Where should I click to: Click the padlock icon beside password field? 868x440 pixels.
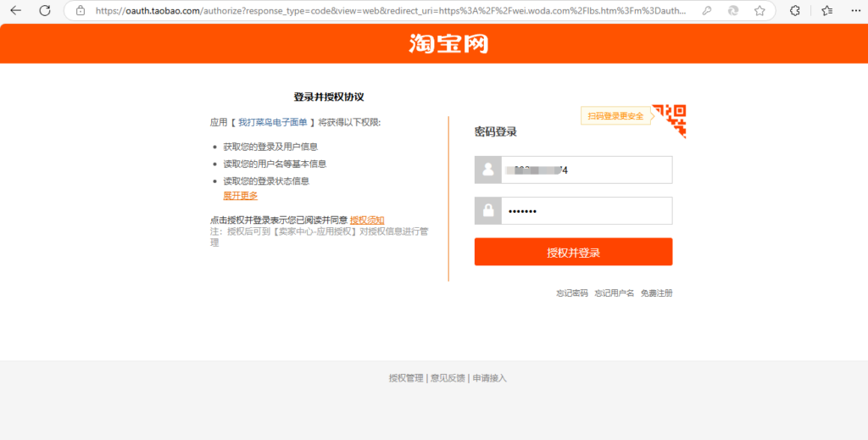[488, 211]
